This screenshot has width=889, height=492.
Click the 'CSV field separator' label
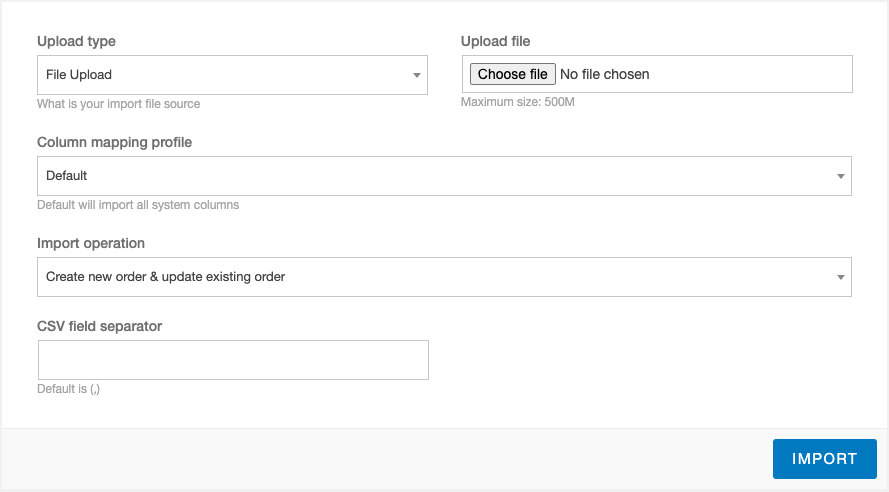[99, 326]
